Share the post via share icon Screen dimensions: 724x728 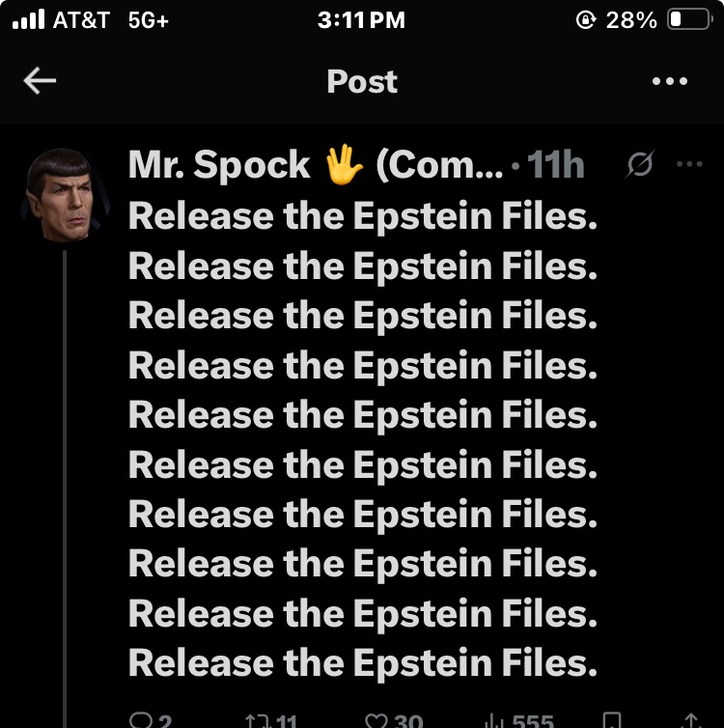[x=690, y=720]
